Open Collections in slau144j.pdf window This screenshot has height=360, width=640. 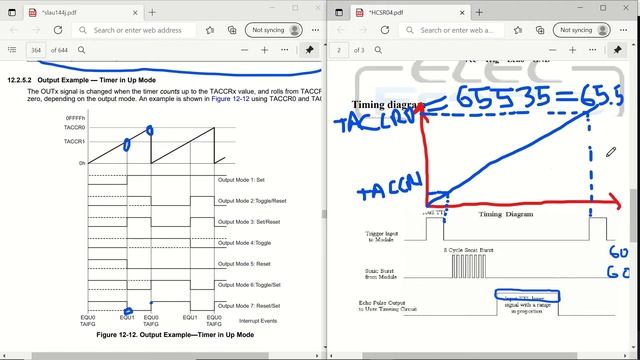tap(232, 30)
